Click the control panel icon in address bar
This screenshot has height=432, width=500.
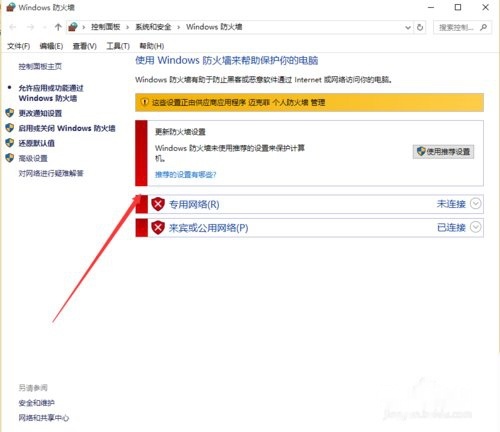click(x=73, y=27)
